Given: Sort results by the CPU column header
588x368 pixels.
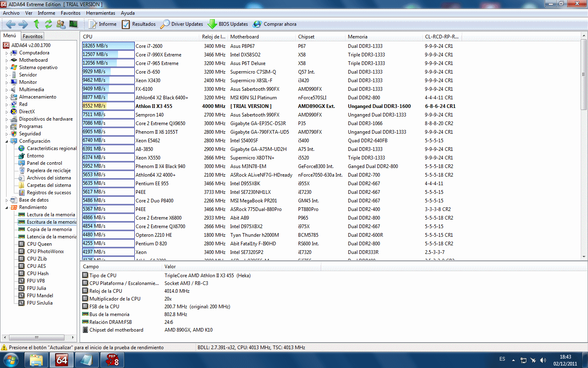Looking at the screenshot, I should (140, 37).
